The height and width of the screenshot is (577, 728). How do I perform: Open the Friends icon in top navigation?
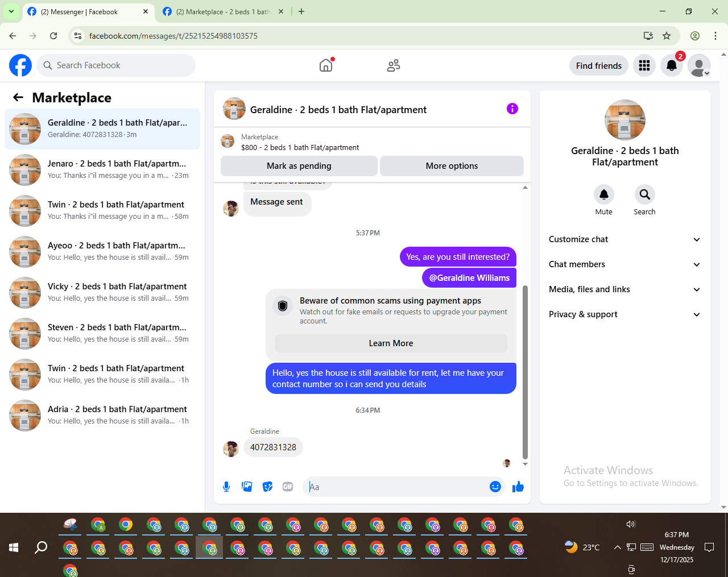(x=394, y=65)
